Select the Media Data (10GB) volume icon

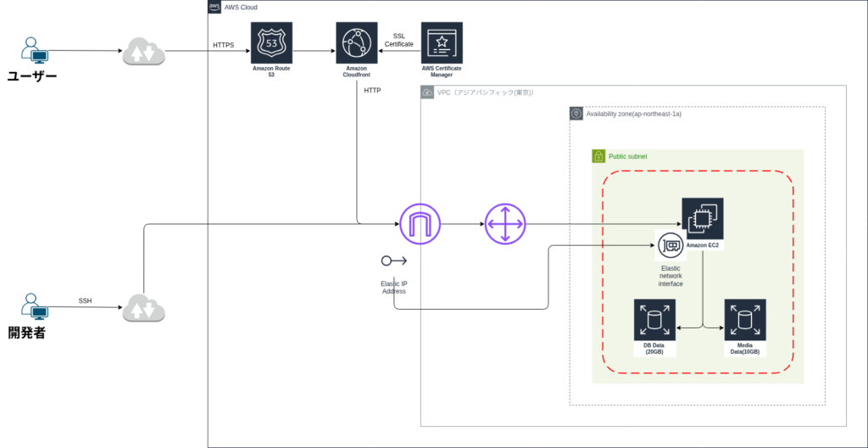point(744,320)
